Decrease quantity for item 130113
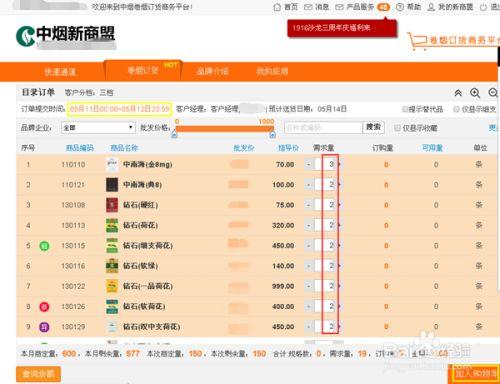This screenshot has height=384, width=500. click(309, 225)
